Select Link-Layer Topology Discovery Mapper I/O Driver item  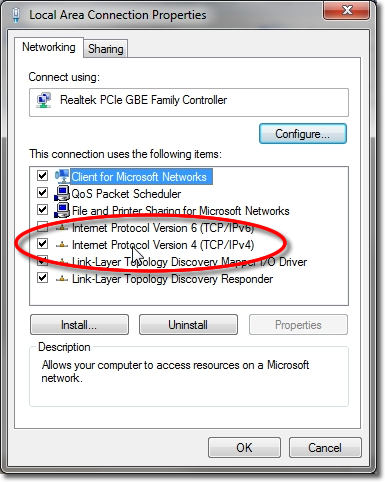click(x=189, y=262)
